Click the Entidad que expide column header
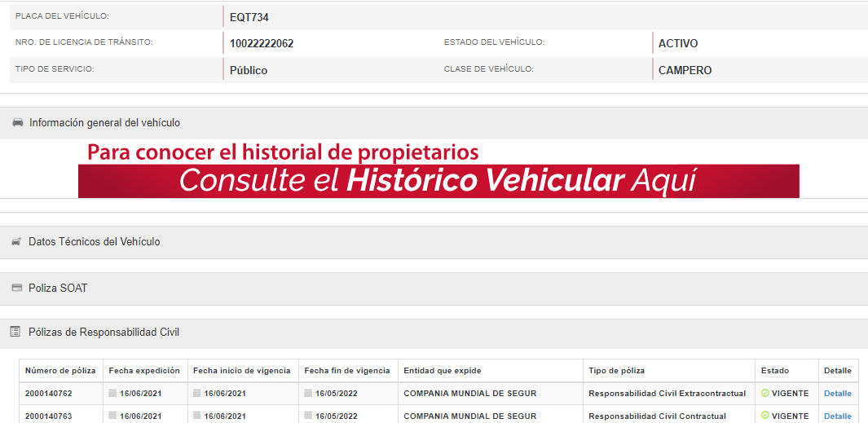868x423 pixels. click(x=443, y=371)
